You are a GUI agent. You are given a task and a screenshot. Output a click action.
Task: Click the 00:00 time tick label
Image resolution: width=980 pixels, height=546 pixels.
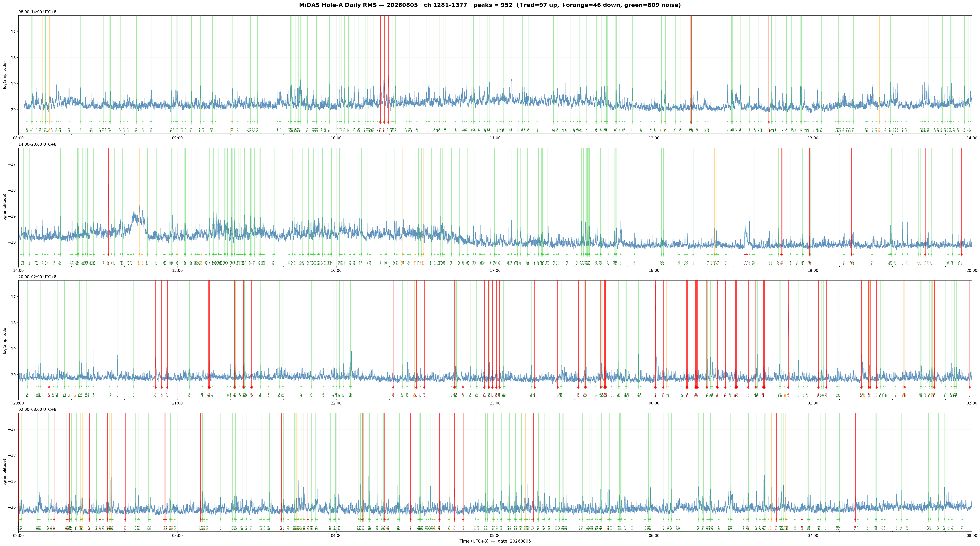click(x=654, y=403)
